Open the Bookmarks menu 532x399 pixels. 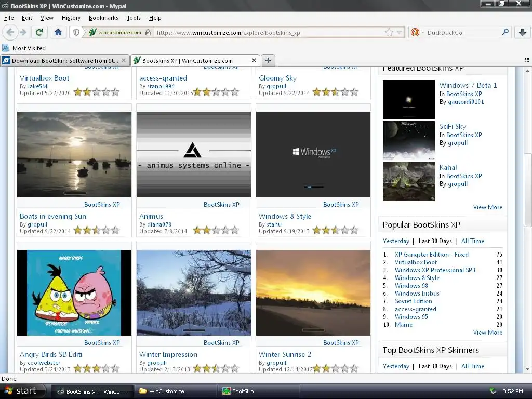pos(103,18)
